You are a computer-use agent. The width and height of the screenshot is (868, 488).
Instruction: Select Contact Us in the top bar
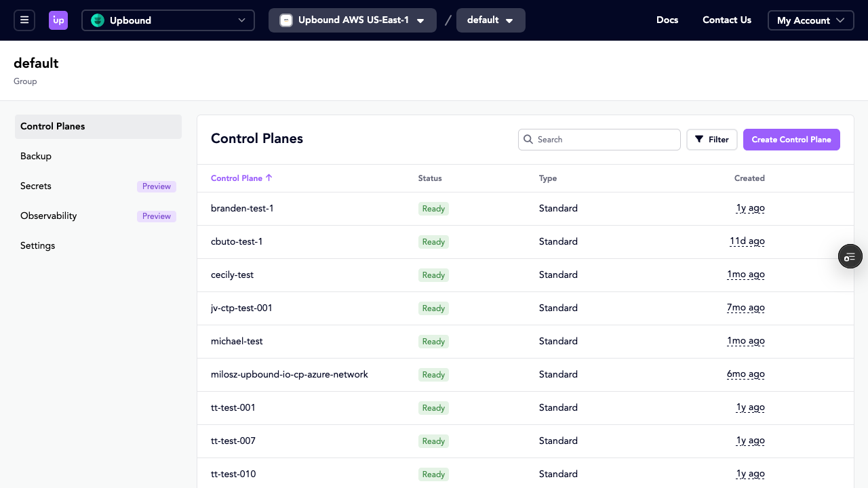point(726,20)
